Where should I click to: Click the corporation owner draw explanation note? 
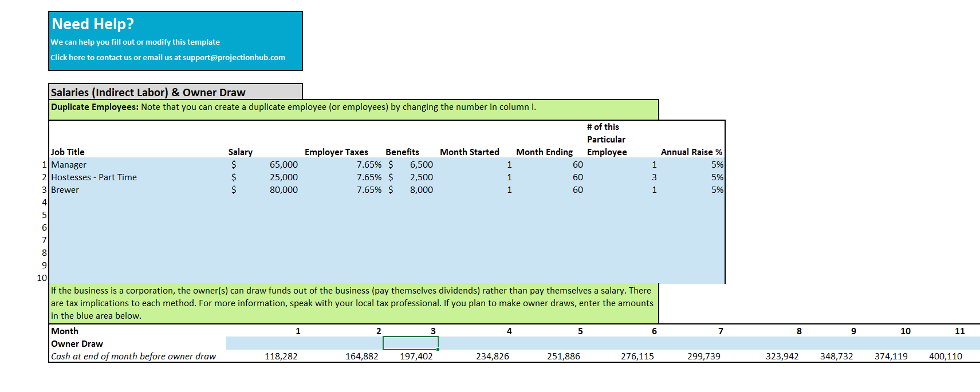click(x=352, y=303)
